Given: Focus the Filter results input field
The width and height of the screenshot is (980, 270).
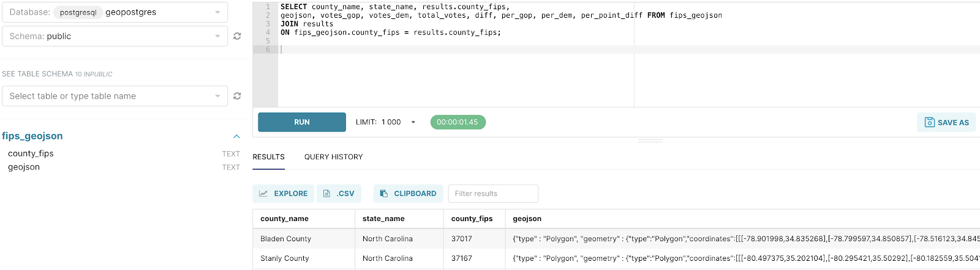Looking at the screenshot, I should click(493, 193).
